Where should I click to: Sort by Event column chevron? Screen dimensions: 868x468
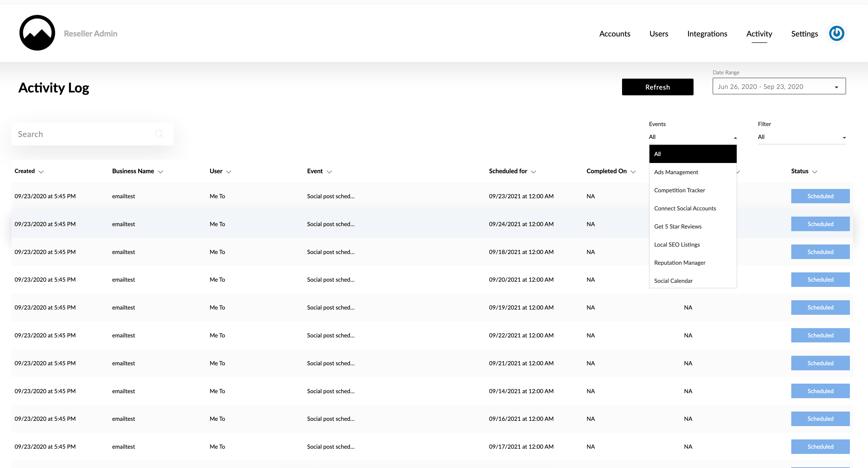pos(329,172)
